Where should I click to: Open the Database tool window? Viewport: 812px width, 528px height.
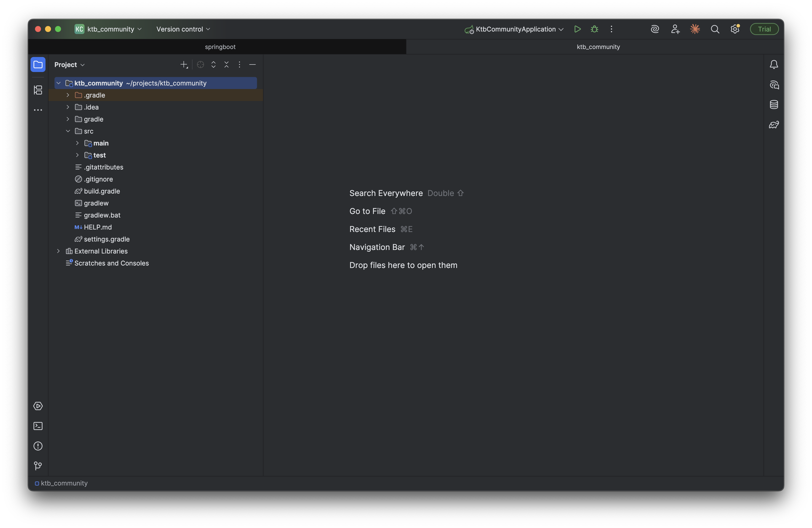774,105
